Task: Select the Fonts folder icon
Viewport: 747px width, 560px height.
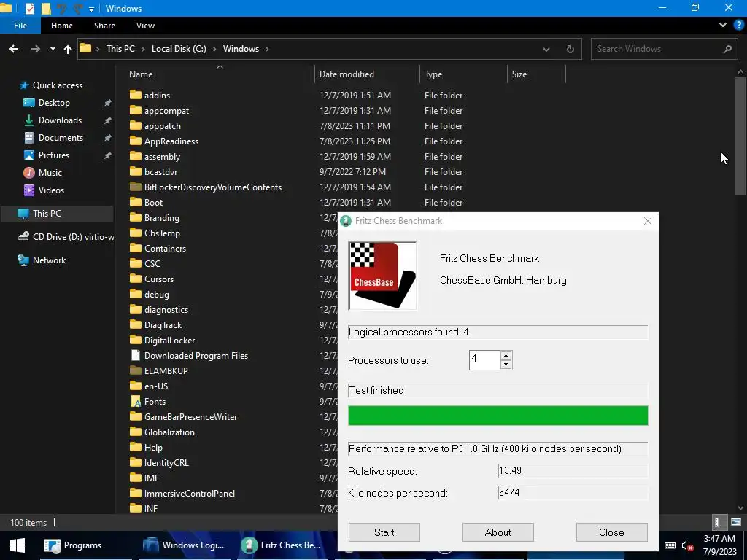Action: [136, 401]
